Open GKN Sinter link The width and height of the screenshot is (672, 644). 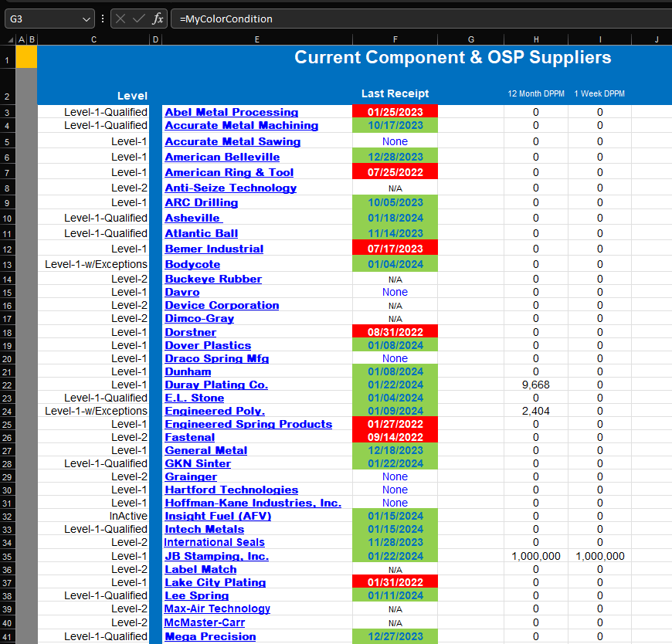198,463
